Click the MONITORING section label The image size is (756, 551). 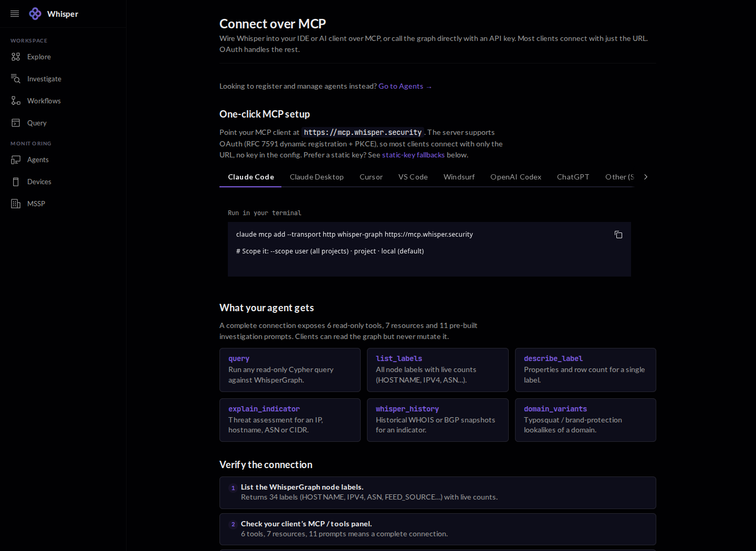[x=31, y=143]
